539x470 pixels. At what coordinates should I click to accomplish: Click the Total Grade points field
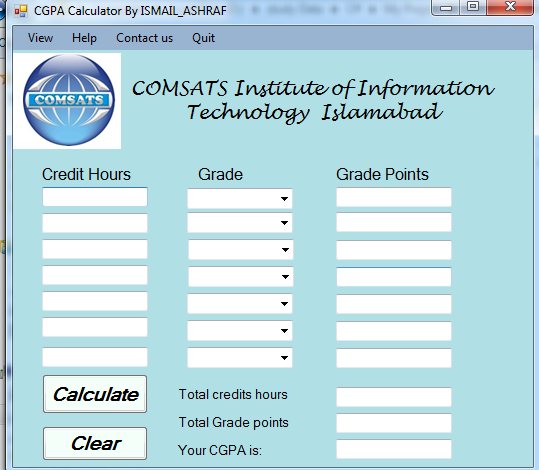(394, 423)
